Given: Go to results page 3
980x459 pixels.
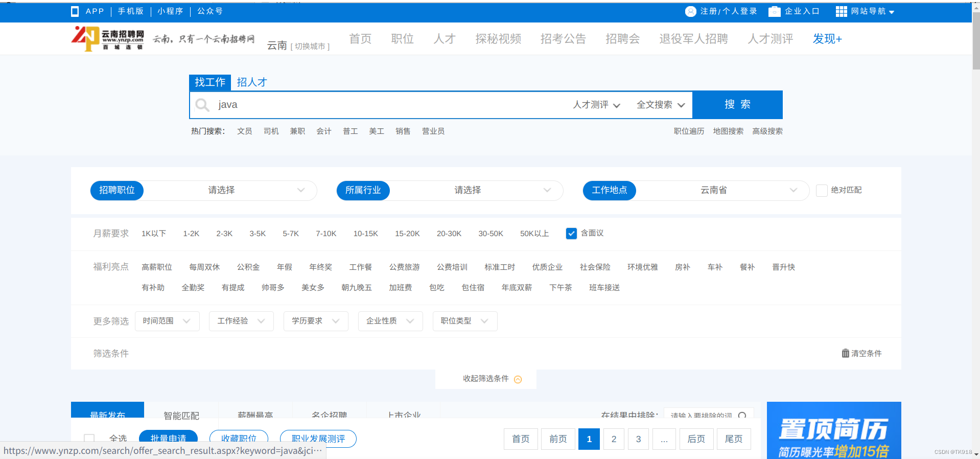Looking at the screenshot, I should 638,439.
